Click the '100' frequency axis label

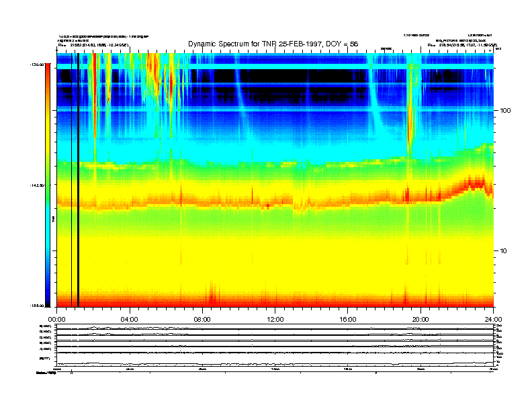(505, 111)
